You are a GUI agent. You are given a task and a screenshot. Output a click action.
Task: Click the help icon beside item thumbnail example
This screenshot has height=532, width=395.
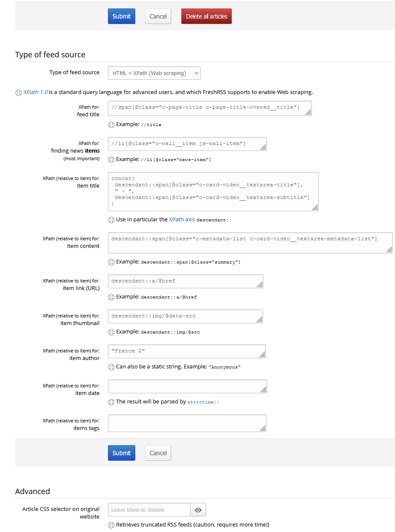[x=111, y=332]
